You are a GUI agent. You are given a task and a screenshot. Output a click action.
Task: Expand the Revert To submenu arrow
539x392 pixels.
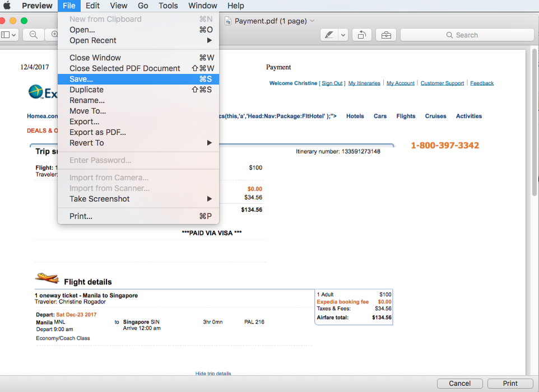pos(209,143)
